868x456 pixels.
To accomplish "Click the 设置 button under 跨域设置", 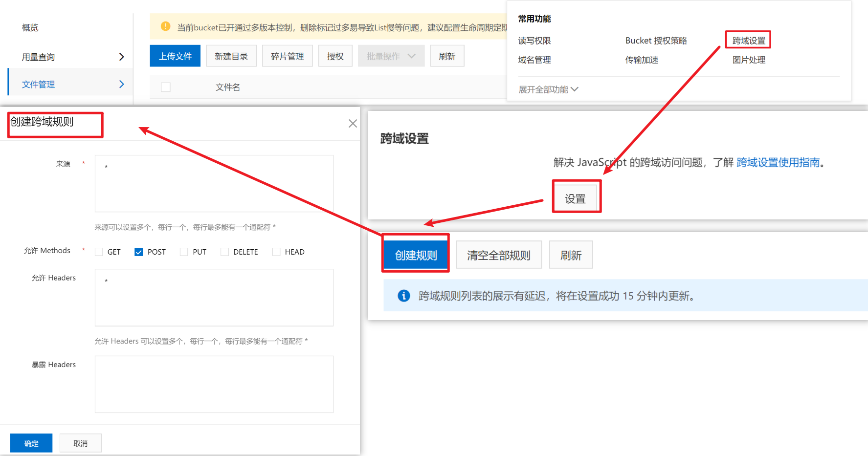I will click(575, 198).
